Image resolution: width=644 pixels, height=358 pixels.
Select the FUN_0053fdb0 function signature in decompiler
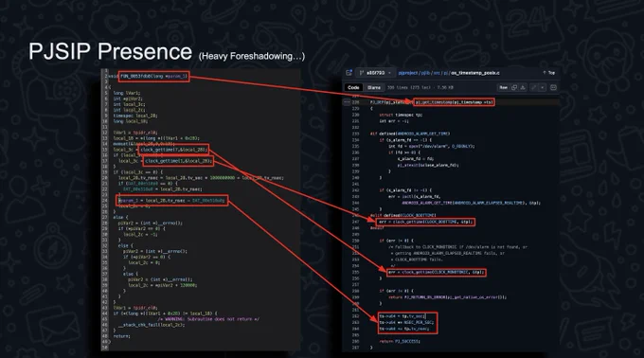click(x=154, y=76)
